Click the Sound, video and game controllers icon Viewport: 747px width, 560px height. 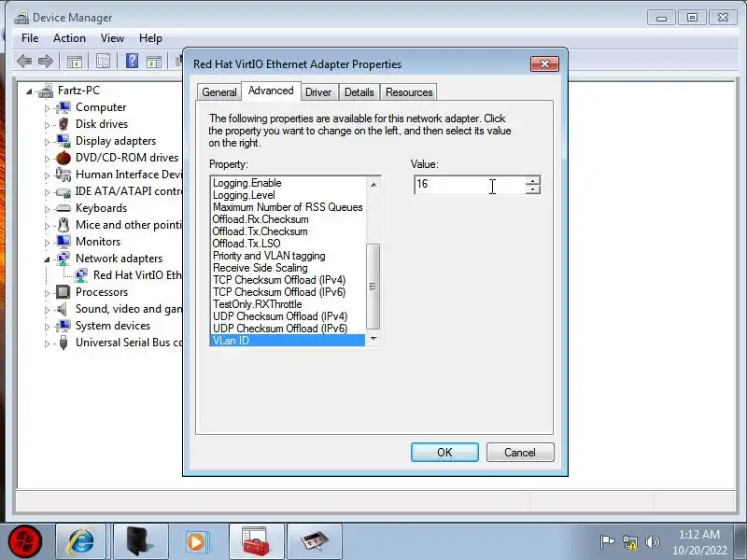tap(62, 309)
